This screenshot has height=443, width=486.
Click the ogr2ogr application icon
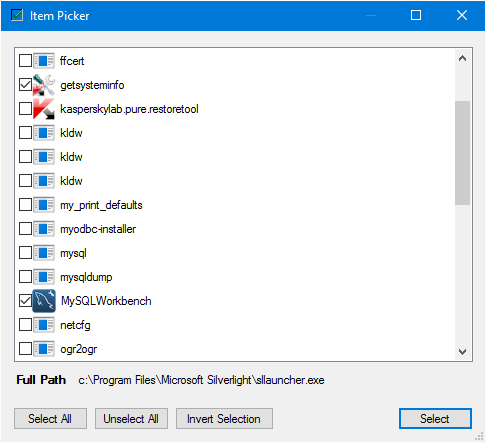(x=44, y=349)
